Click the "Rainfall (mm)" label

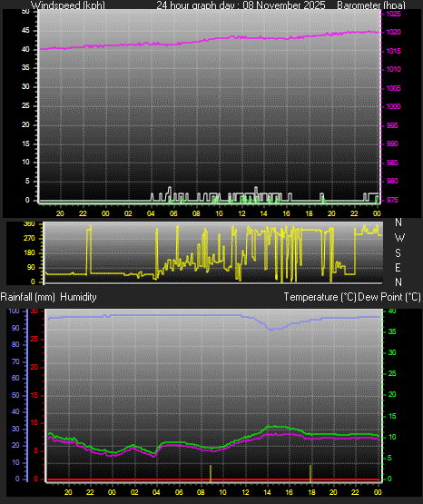tap(27, 297)
